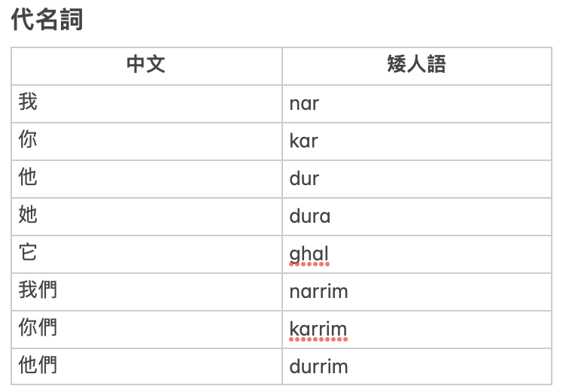The image size is (575, 392).
Task: Click the cell containing kar
Action: [x=417, y=141]
